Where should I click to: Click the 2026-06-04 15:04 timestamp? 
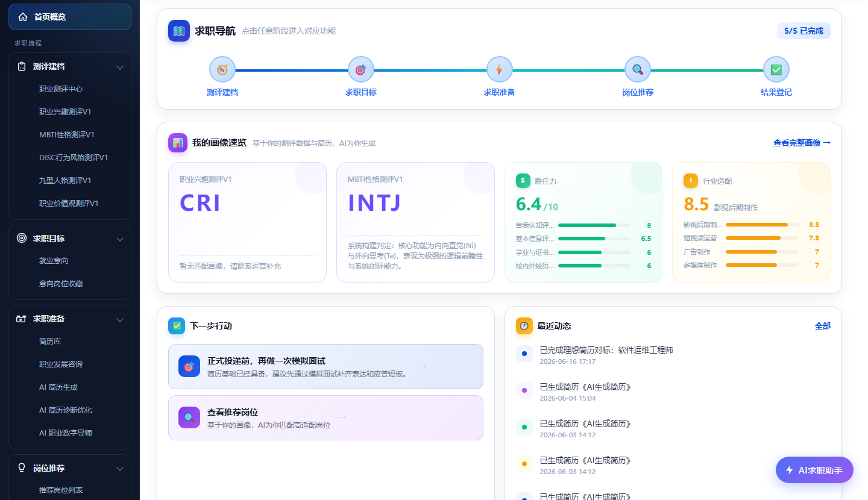567,399
